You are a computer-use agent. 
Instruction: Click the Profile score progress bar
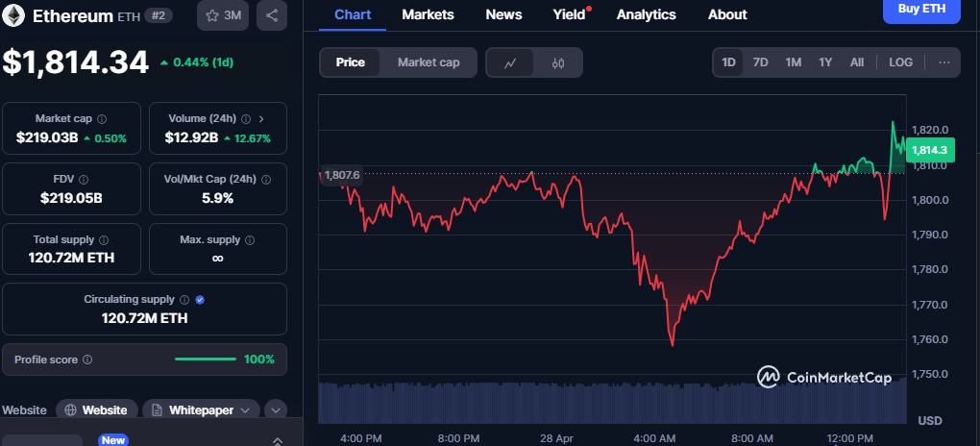(x=206, y=359)
